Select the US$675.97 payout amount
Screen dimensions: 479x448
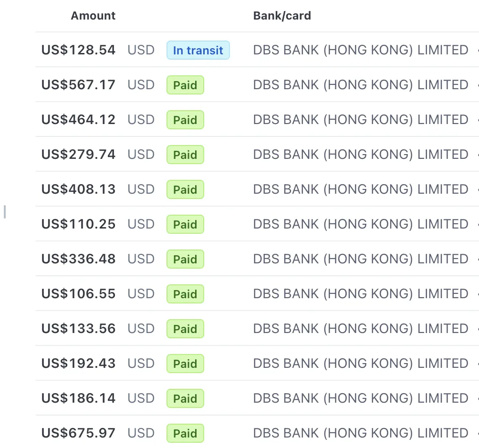[x=79, y=433]
